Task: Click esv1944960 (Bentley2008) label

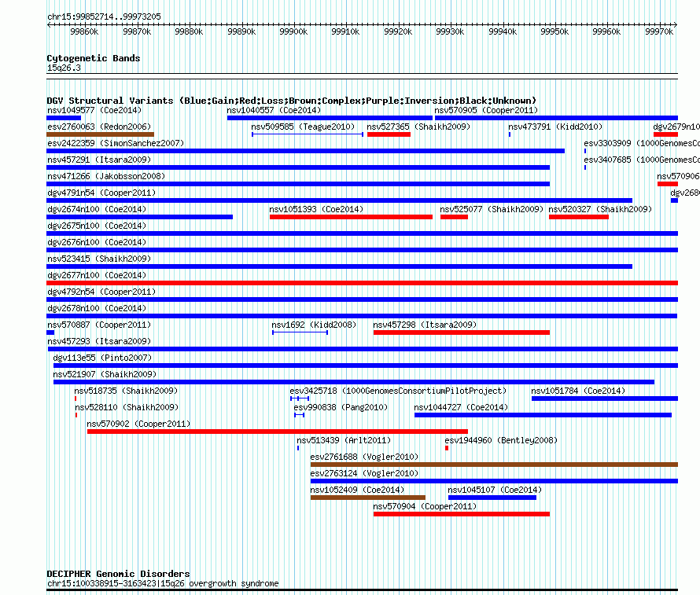Action: [501, 440]
